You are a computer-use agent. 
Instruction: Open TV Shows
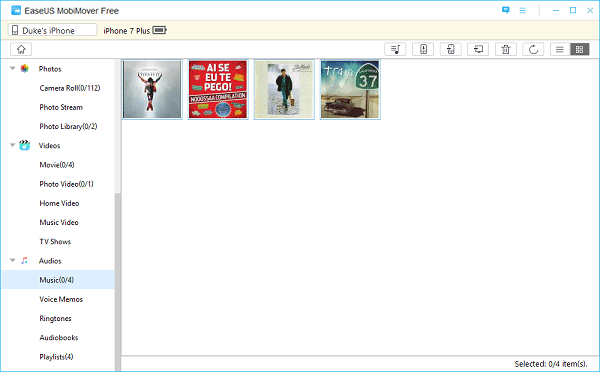[55, 241]
